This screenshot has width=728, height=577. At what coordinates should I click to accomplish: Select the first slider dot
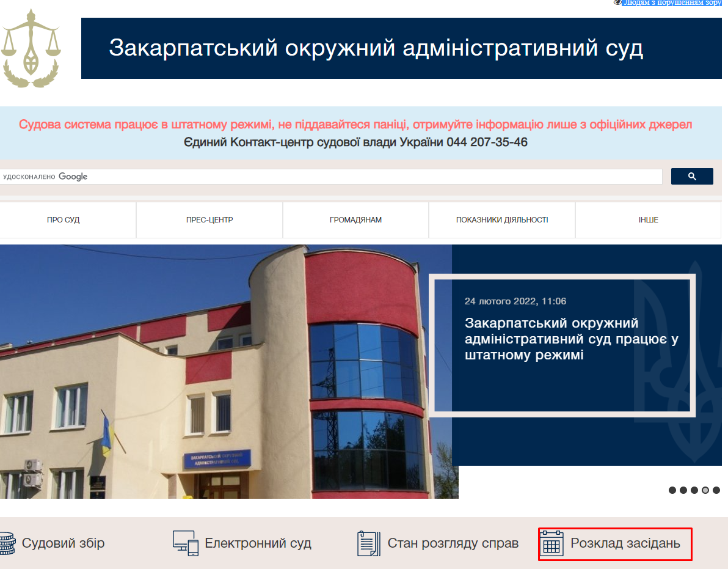tap(672, 490)
